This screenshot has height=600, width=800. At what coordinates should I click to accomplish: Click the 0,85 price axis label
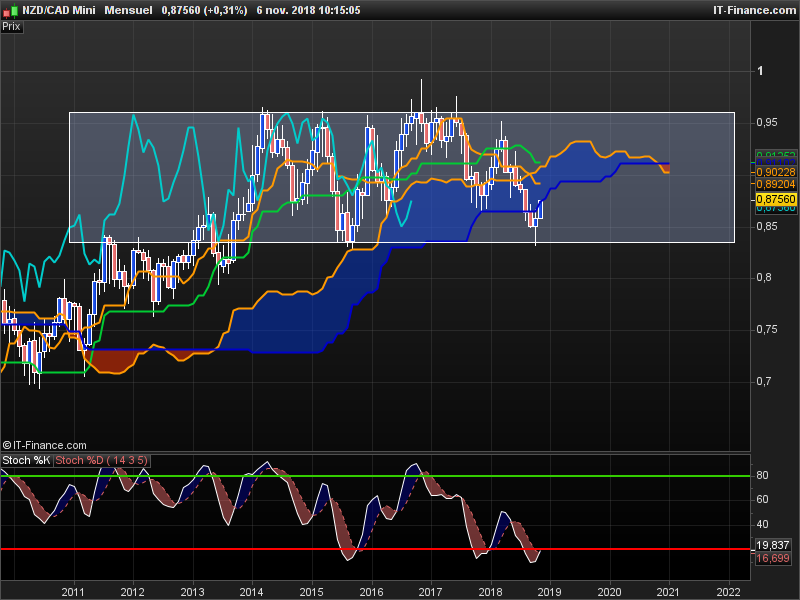767,226
